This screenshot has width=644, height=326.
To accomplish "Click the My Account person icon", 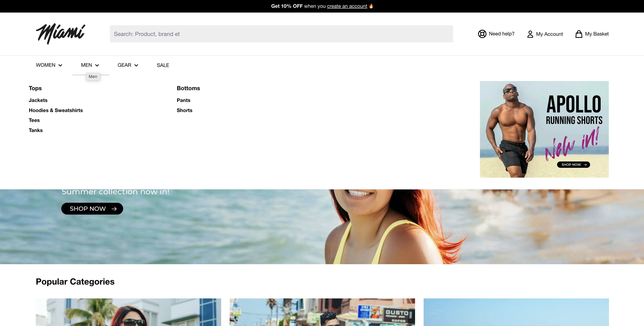I will point(530,34).
